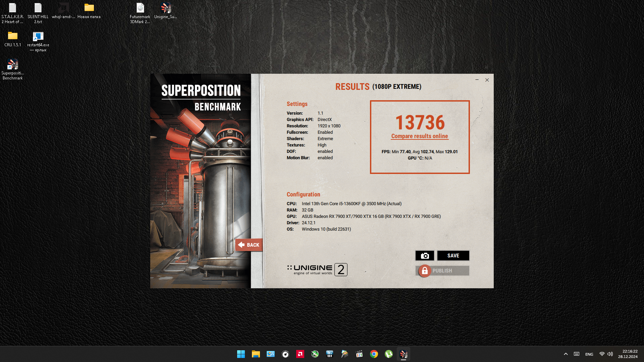Click the UNIGINE 2 logo
This screenshot has height=362, width=644.
[317, 269]
